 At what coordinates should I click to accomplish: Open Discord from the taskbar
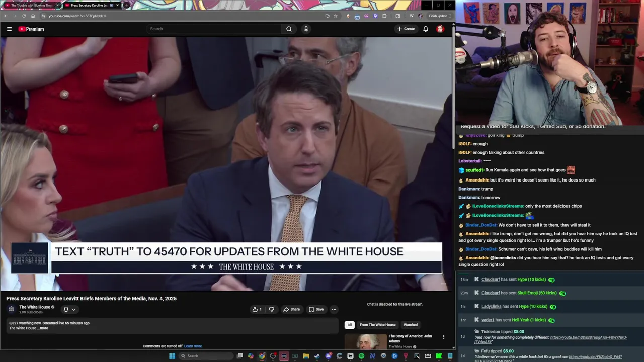[x=328, y=356]
